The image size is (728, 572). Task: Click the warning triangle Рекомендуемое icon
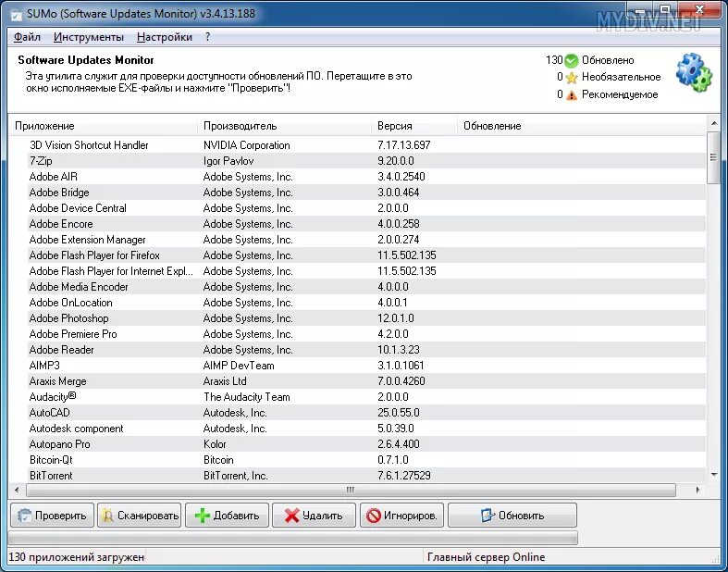tap(572, 94)
